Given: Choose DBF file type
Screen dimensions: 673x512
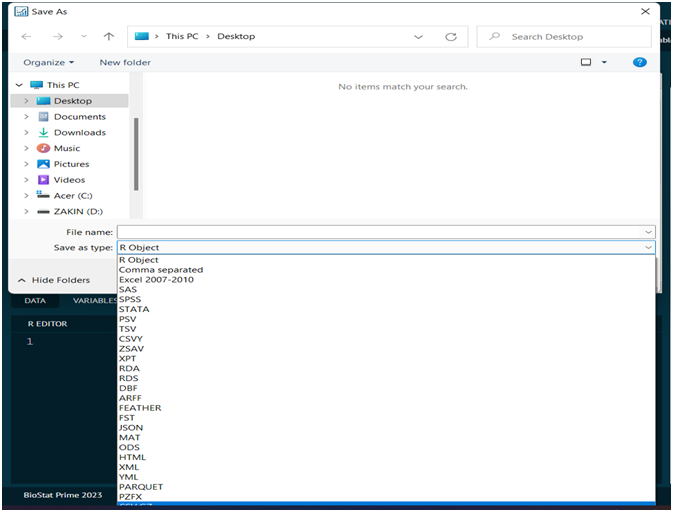Looking at the screenshot, I should click(386, 388).
